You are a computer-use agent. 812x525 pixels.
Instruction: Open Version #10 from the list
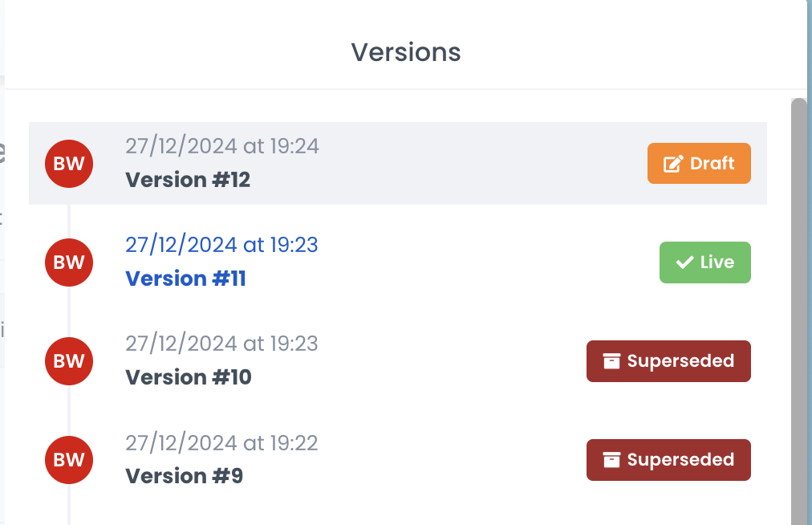pyautogui.click(x=189, y=377)
